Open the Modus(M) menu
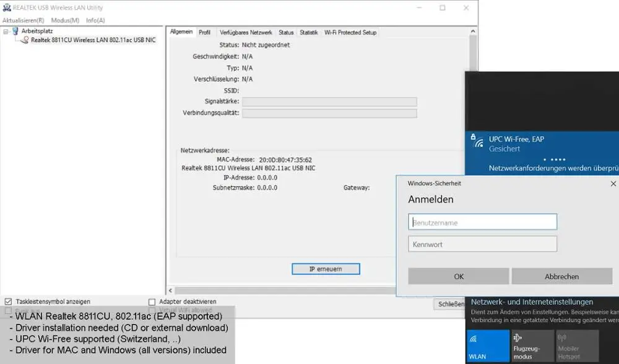Screen dimensions: 619x364 pos(65,20)
